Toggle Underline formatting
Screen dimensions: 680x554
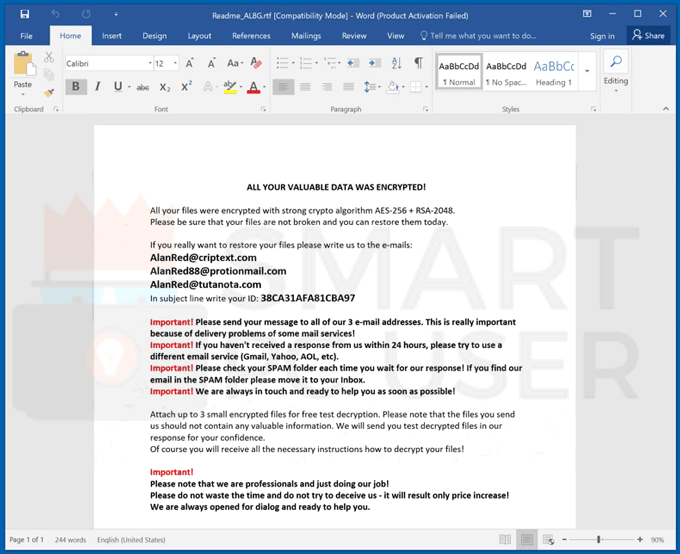coord(120,86)
